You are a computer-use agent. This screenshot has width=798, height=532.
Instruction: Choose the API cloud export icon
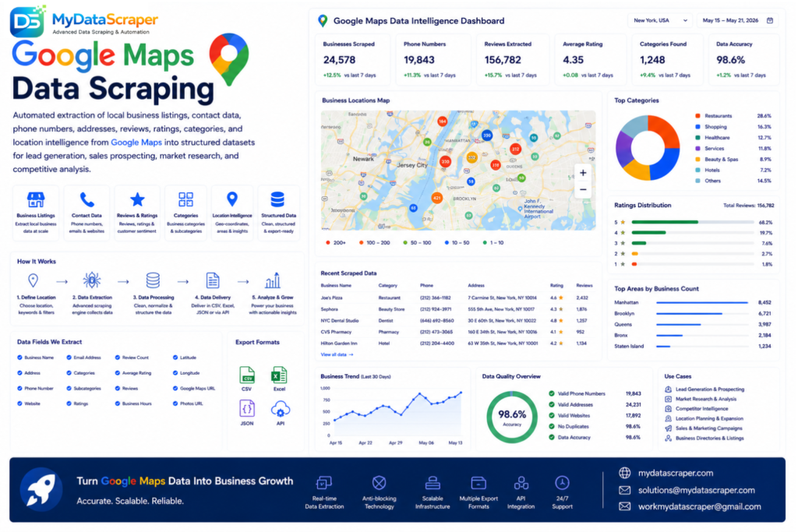(281, 409)
